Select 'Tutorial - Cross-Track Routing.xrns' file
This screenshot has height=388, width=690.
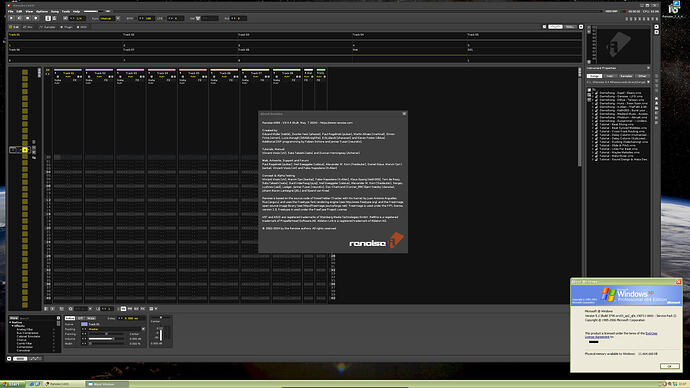point(622,131)
